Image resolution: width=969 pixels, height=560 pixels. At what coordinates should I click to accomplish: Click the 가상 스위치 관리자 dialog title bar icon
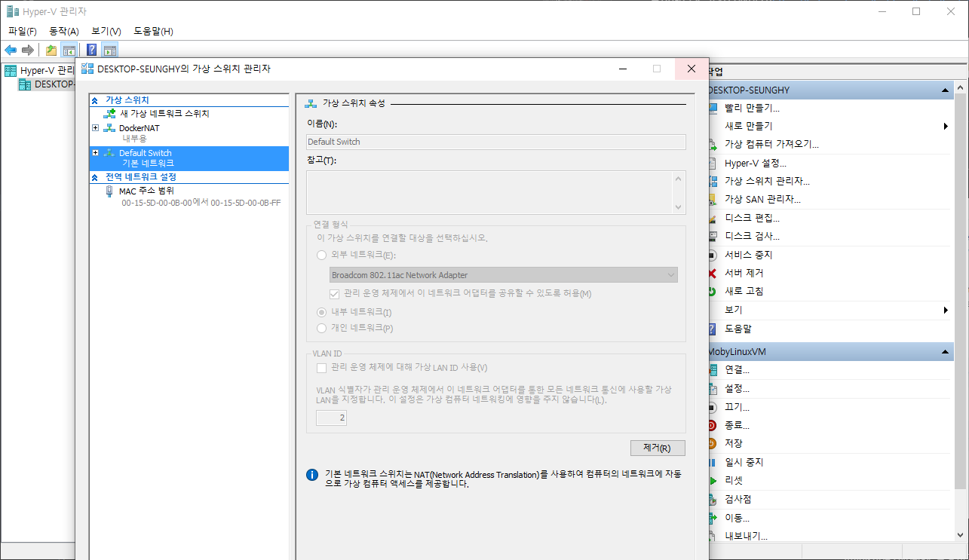point(87,69)
